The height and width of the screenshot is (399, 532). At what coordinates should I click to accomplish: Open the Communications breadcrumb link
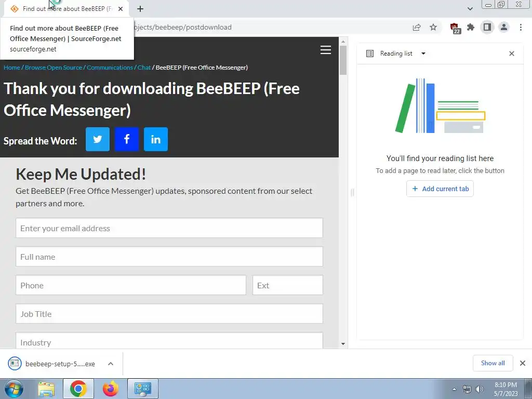coord(110,68)
